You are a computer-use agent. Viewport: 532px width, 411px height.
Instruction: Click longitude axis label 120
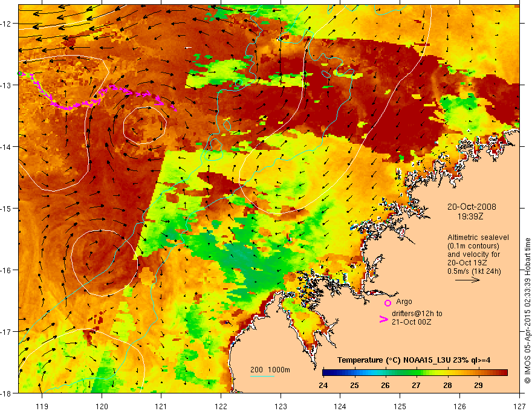(102, 406)
